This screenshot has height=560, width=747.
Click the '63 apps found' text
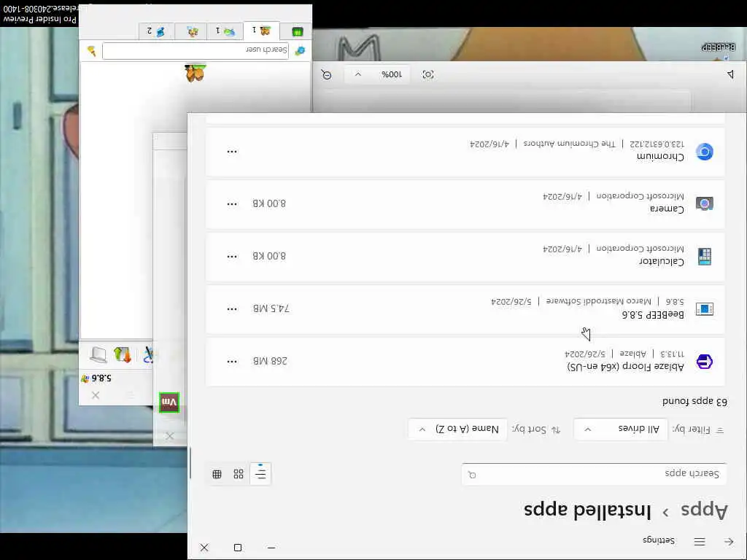(694, 402)
